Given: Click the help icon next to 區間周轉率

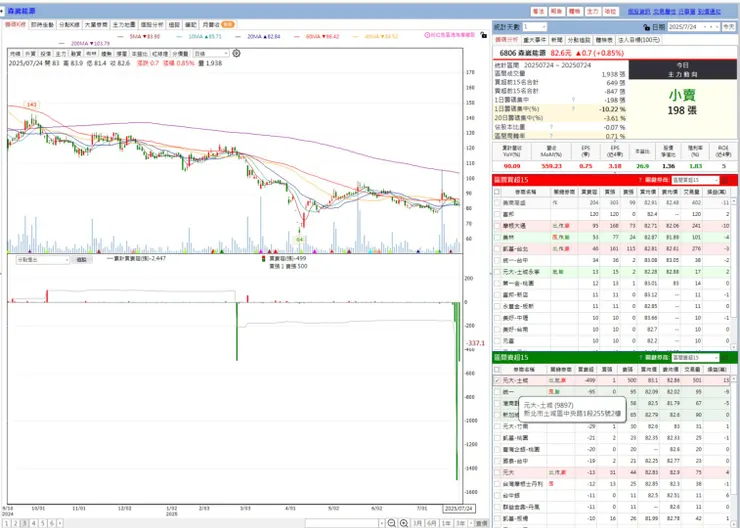Looking at the screenshot, I should [551, 136].
